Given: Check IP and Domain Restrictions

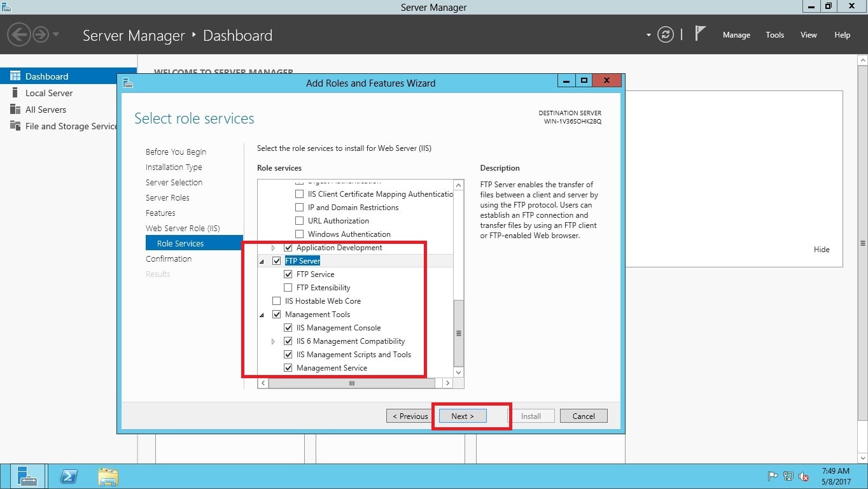Looking at the screenshot, I should 300,208.
